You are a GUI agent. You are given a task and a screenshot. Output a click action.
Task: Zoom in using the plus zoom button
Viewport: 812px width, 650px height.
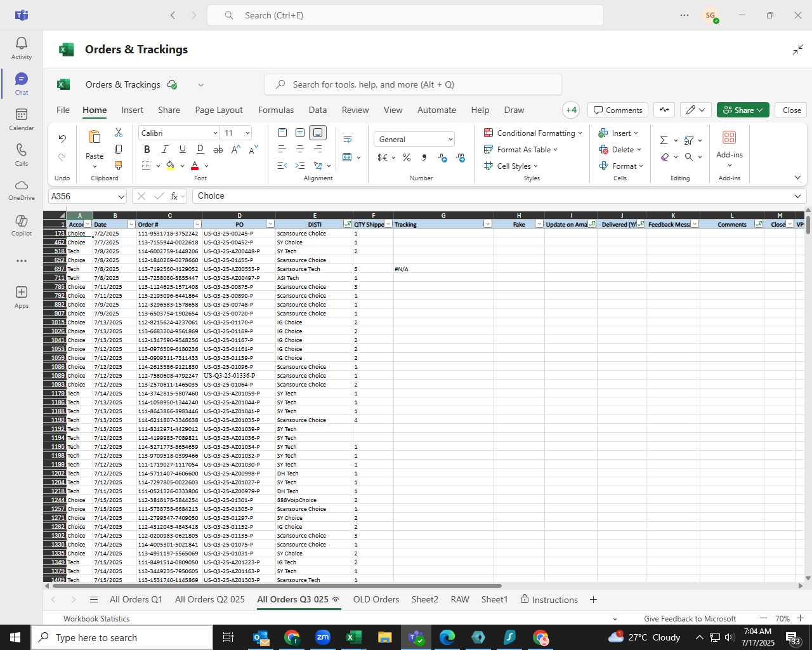pyautogui.click(x=800, y=618)
